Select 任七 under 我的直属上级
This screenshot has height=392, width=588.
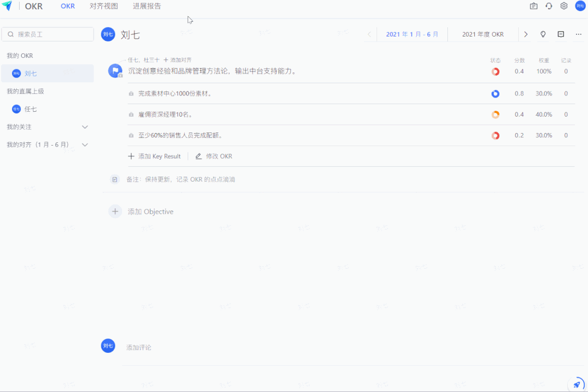tap(30, 108)
